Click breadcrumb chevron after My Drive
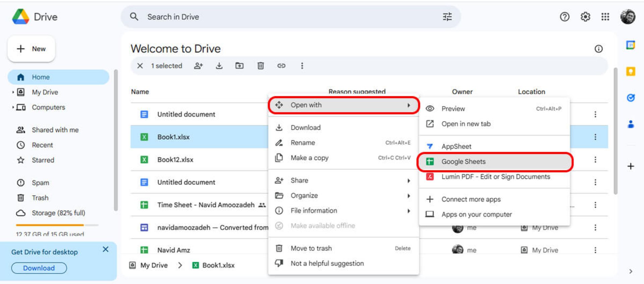Image resolution: width=644 pixels, height=284 pixels. point(180,265)
